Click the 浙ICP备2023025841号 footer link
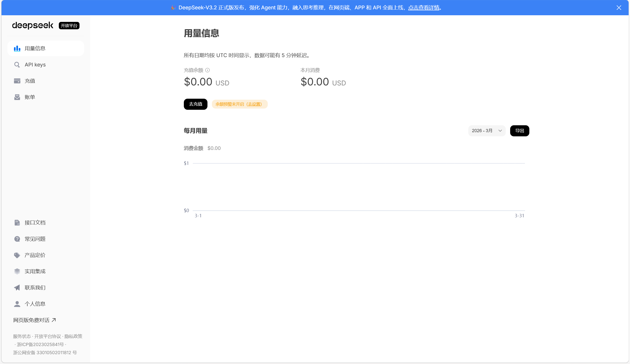 pyautogui.click(x=40, y=345)
